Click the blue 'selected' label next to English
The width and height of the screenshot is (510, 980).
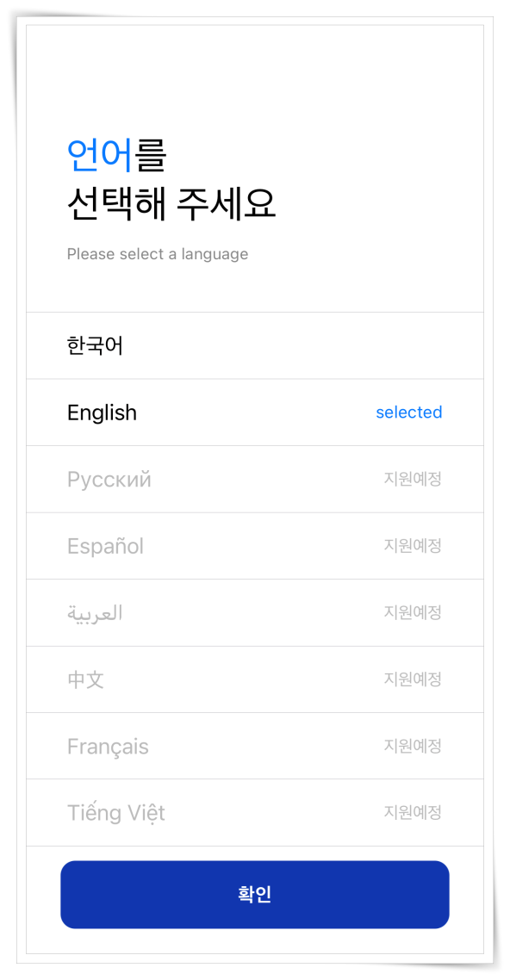coord(408,412)
